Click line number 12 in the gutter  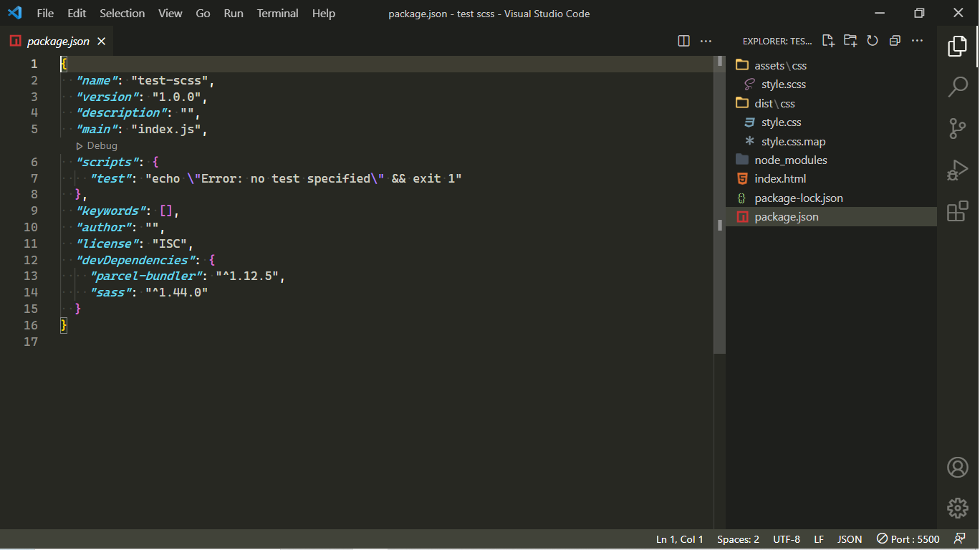[x=31, y=260]
